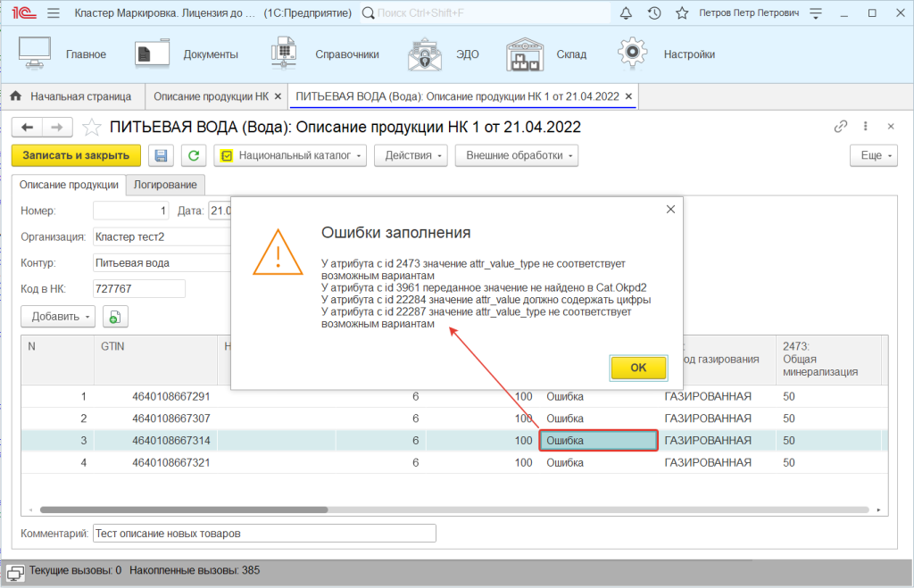This screenshot has height=588, width=914.
Task: Close the document form with X
Action: (891, 127)
